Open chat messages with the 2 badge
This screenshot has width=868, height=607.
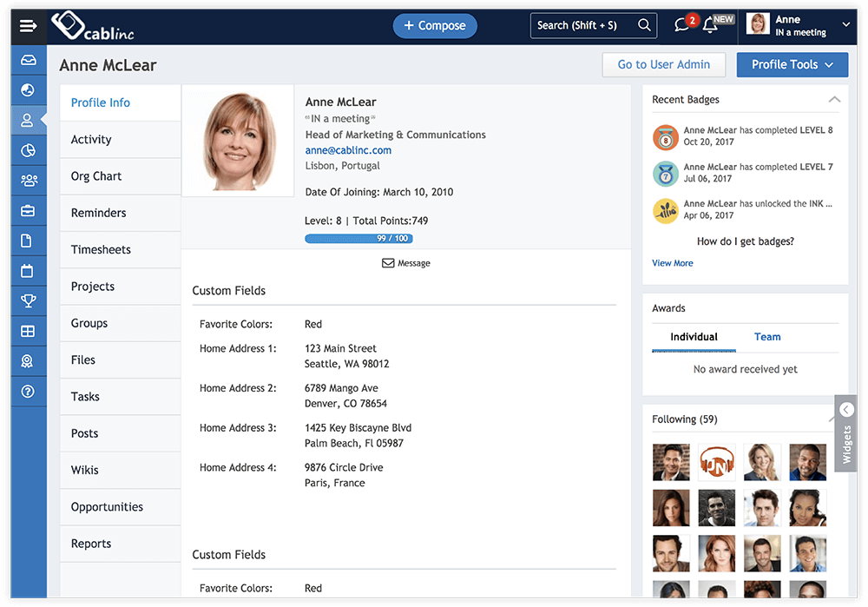tap(682, 25)
